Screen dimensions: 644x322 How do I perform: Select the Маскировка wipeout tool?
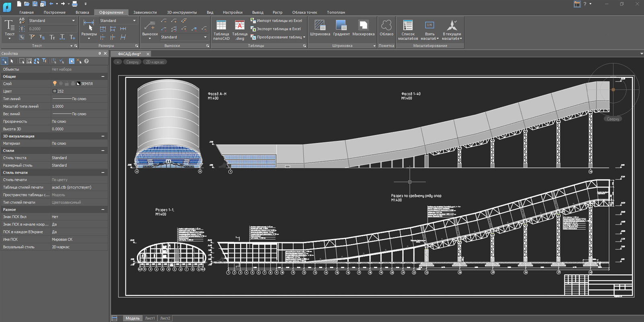click(363, 28)
